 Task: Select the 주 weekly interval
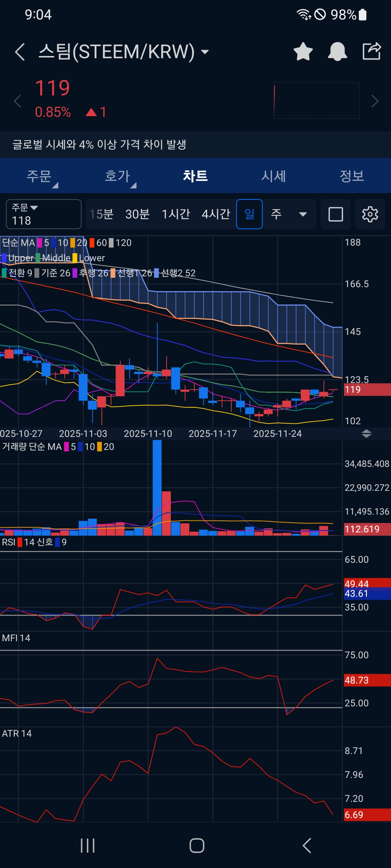tap(276, 214)
